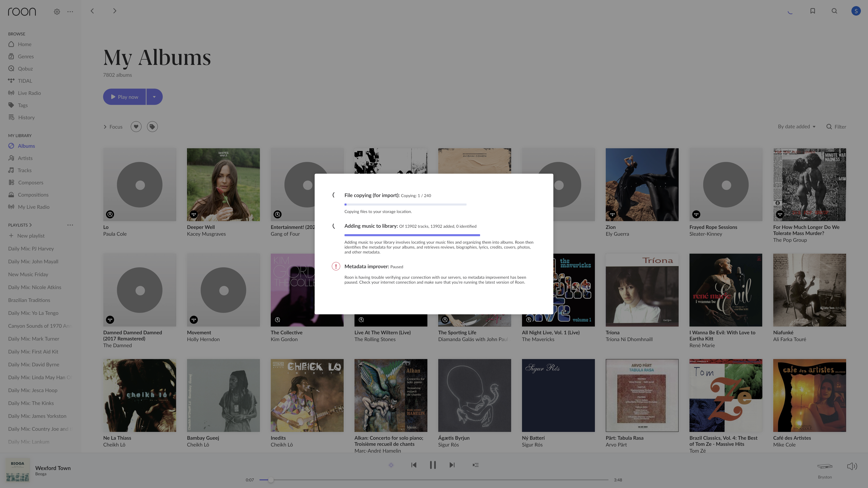Click the Metadata improver warning icon
The image size is (868, 488).
336,266
